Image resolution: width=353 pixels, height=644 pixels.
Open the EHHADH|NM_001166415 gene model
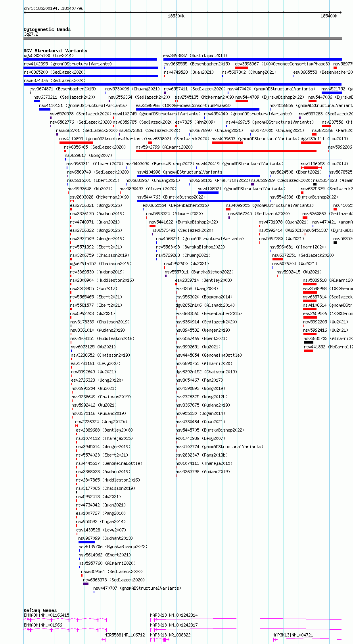pos(65,619)
